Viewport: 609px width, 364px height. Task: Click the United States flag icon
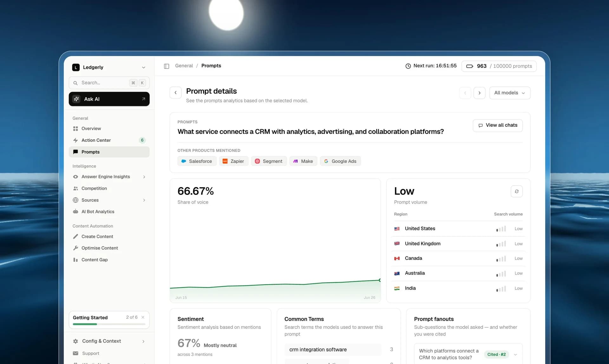(397, 228)
